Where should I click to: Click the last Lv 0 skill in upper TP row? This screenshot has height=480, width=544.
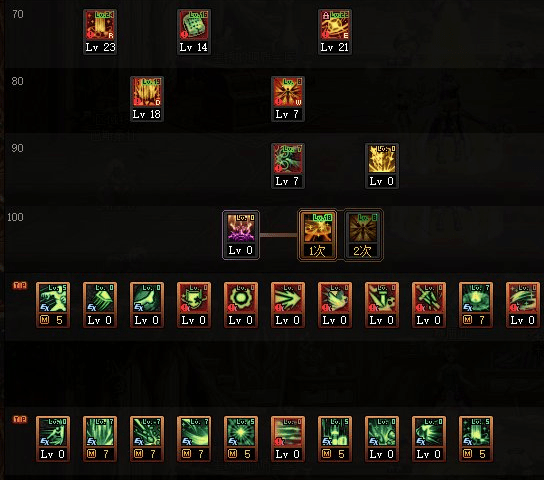[523, 305]
